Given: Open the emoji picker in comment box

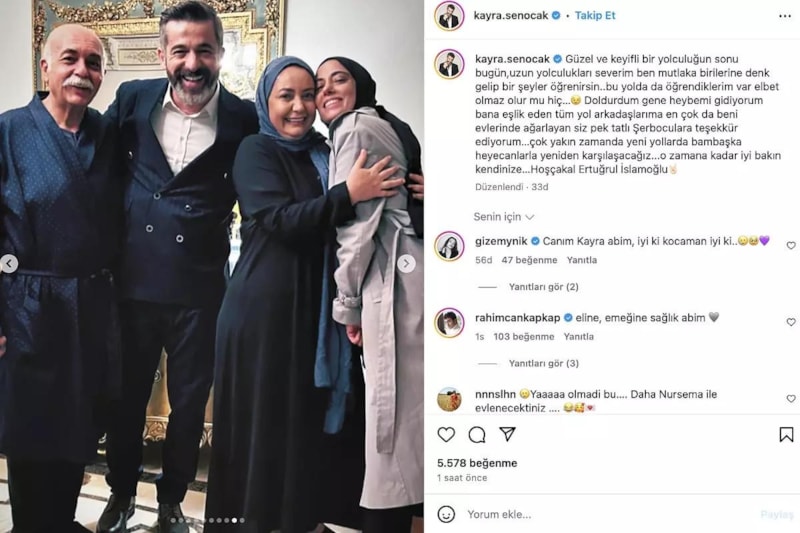Looking at the screenshot, I should coord(446,514).
